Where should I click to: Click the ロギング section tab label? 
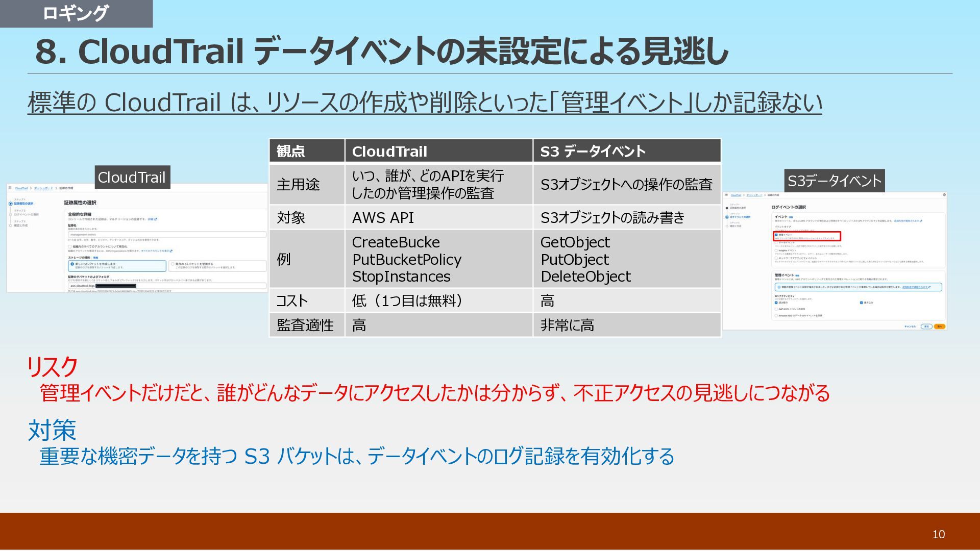(76, 13)
